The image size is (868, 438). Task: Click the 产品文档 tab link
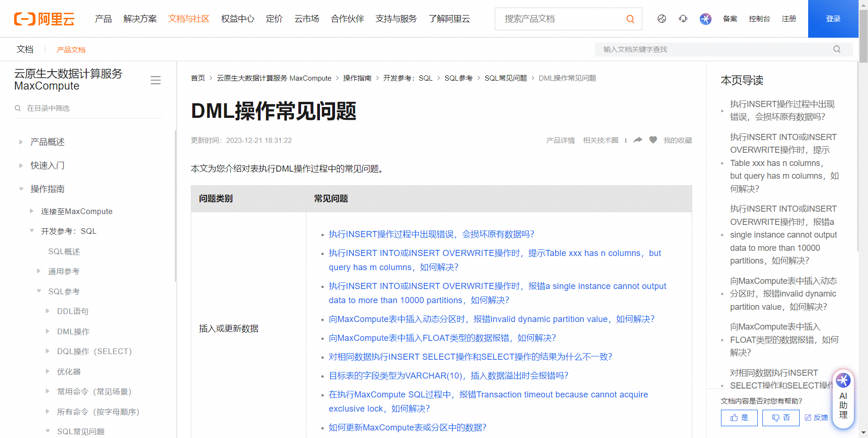click(x=71, y=50)
